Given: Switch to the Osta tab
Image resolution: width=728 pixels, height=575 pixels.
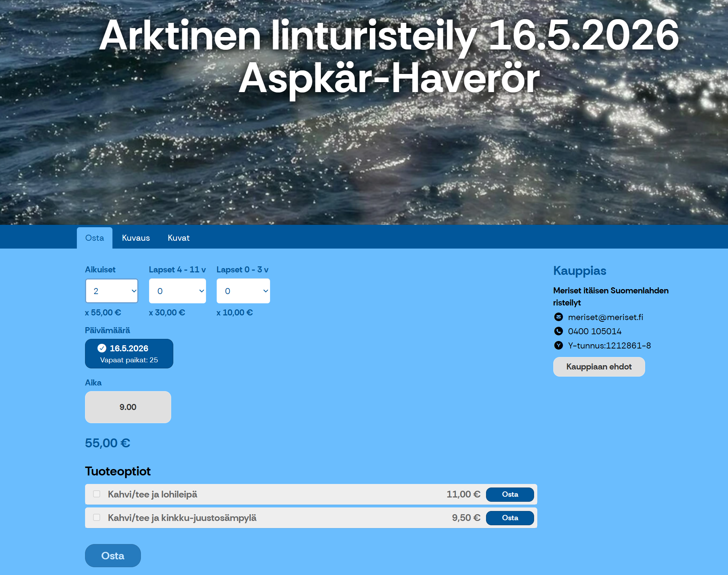Looking at the screenshot, I should click(95, 238).
